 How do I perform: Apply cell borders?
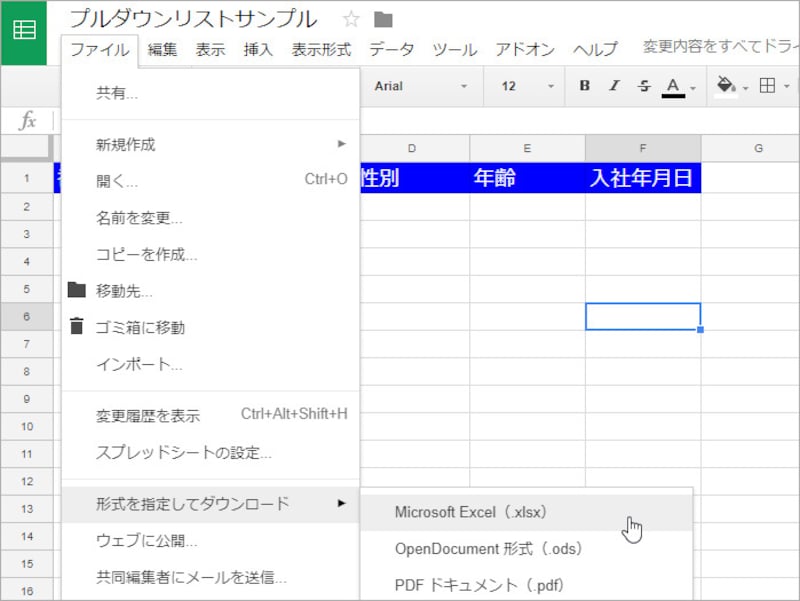point(766,87)
